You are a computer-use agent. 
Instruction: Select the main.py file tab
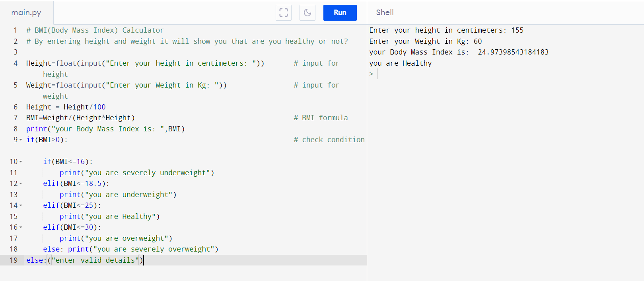pyautogui.click(x=26, y=13)
